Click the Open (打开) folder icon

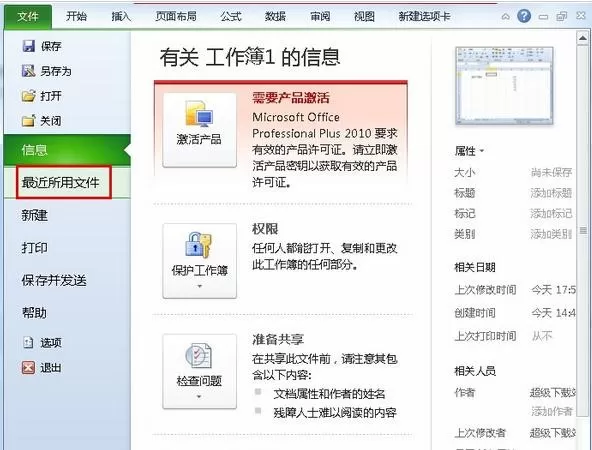click(x=29, y=96)
